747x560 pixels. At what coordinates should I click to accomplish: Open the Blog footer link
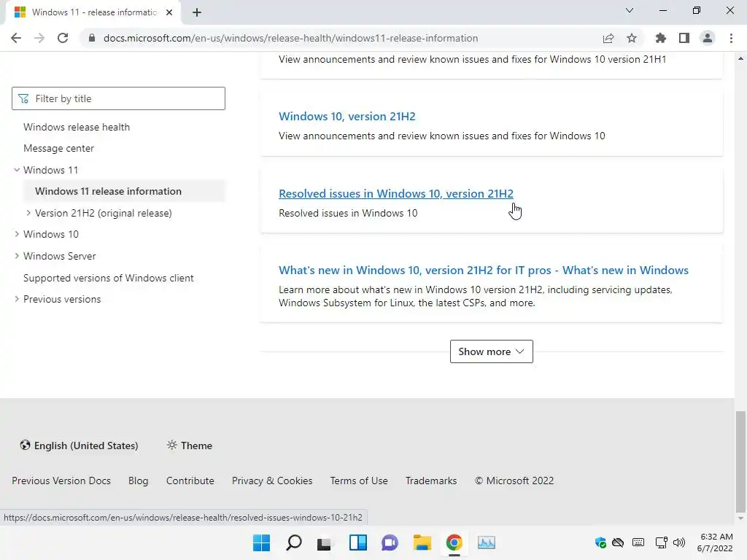138,481
